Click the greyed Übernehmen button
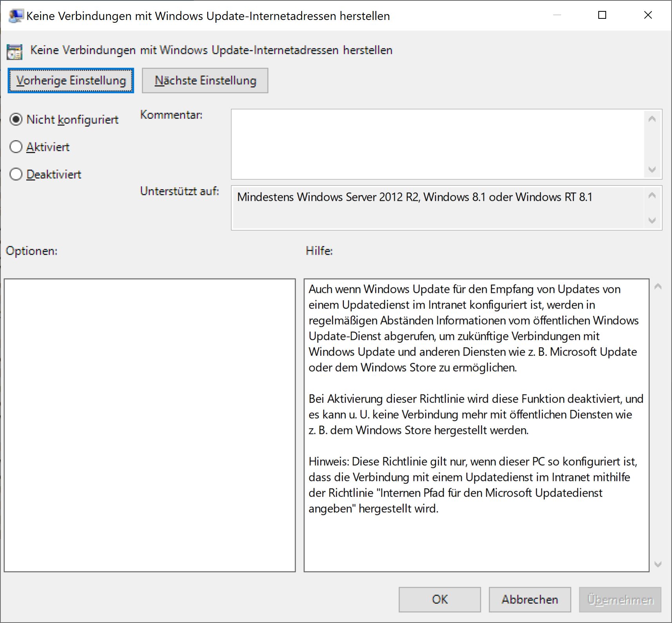672x623 pixels. tap(620, 599)
